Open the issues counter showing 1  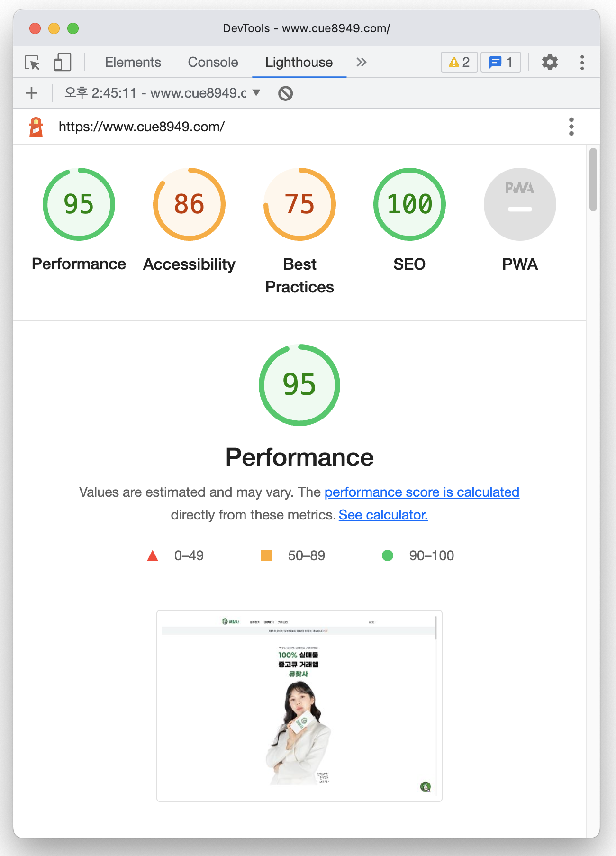click(500, 62)
